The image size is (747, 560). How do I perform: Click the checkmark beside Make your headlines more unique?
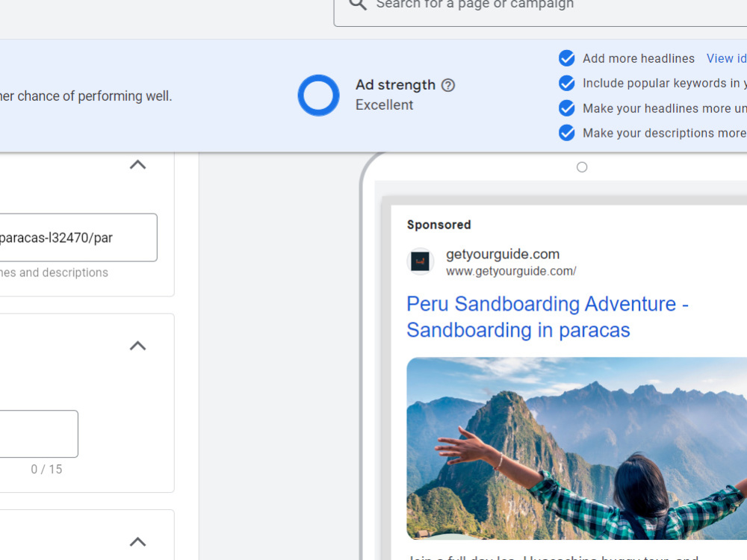pos(566,108)
